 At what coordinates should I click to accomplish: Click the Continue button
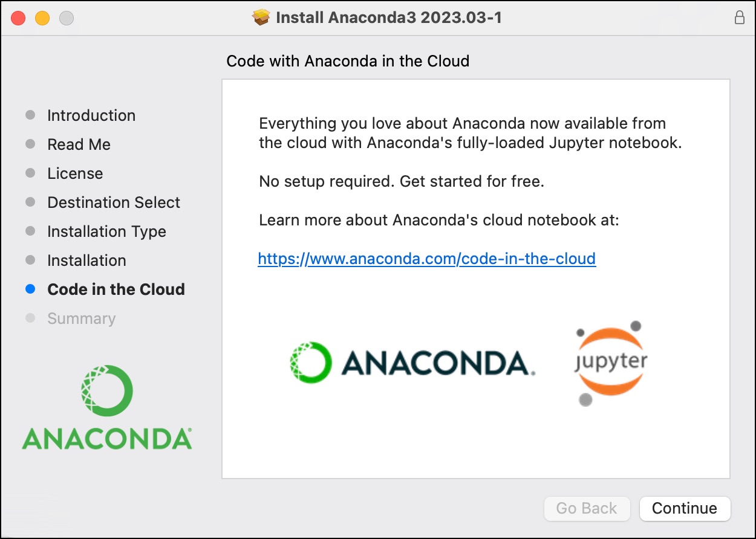(x=685, y=508)
